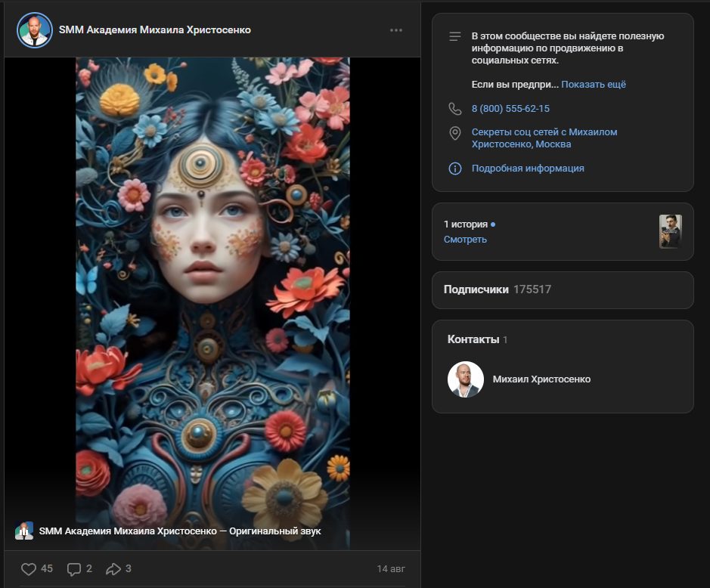Image resolution: width=710 pixels, height=588 pixels.
Task: Like the post with the heart icon
Action: coord(29,569)
